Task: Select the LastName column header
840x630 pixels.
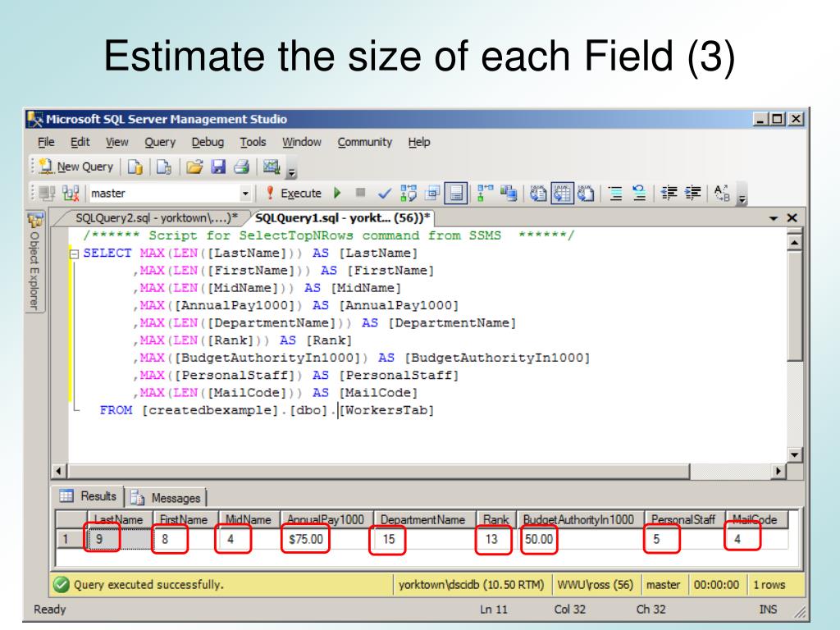Action: pyautogui.click(x=120, y=519)
